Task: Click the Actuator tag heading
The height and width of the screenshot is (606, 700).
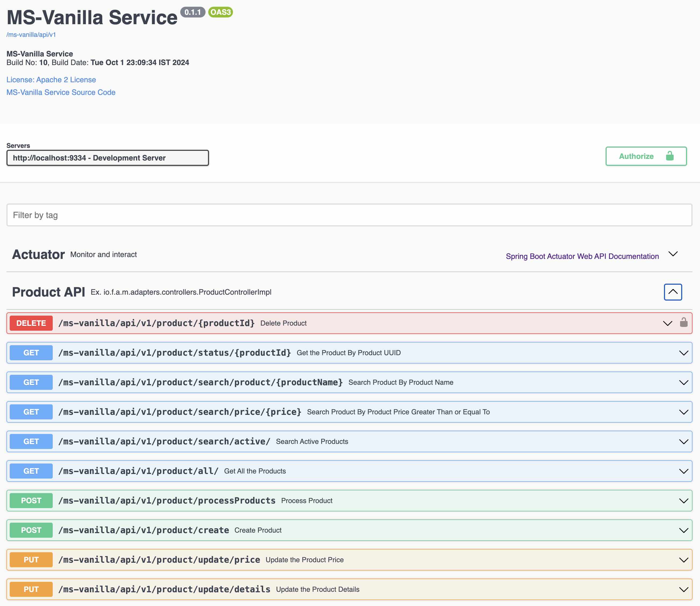Action: [38, 254]
